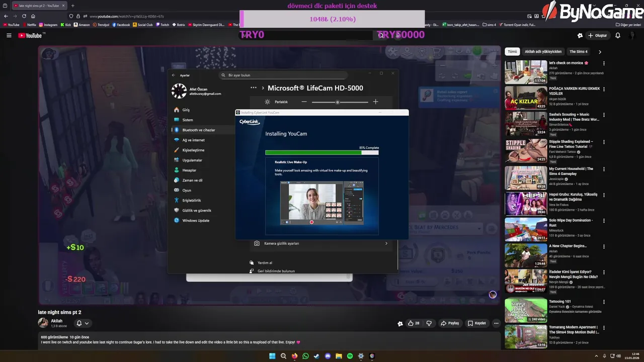644x362 pixels.
Task: Expand Kamera gizlilik ayarları chevron
Action: tap(386, 243)
